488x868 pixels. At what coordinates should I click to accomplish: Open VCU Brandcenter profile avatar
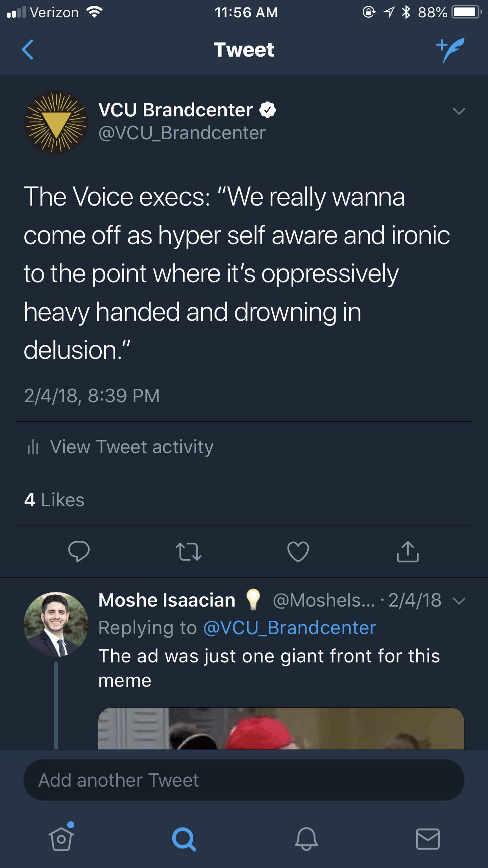pyautogui.click(x=56, y=122)
